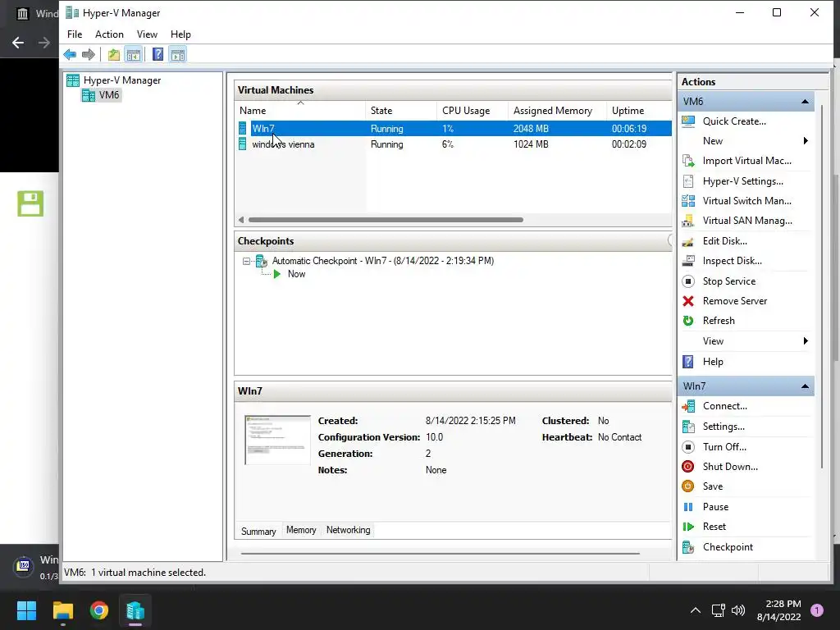The height and width of the screenshot is (630, 840).
Task: Save the WIn7 virtual machine state
Action: pos(713,486)
